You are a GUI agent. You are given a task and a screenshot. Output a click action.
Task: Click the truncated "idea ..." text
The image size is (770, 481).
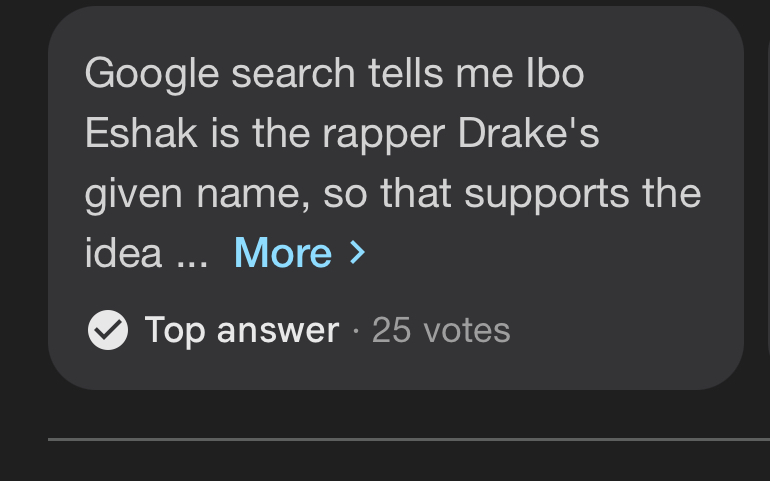point(146,254)
